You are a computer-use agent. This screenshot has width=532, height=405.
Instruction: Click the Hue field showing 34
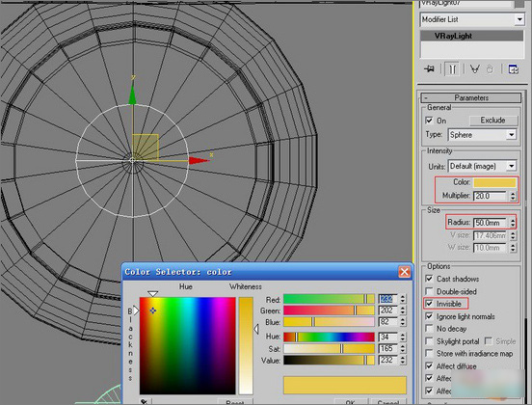[x=387, y=337]
